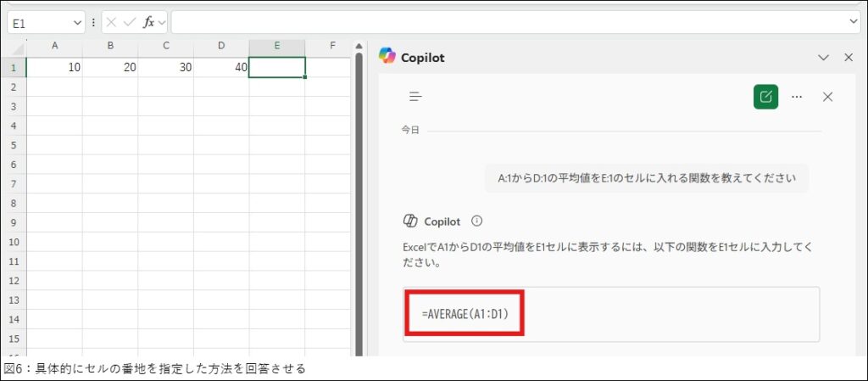Click cell A1 containing 10
This screenshot has width=868, height=381.
(x=54, y=67)
